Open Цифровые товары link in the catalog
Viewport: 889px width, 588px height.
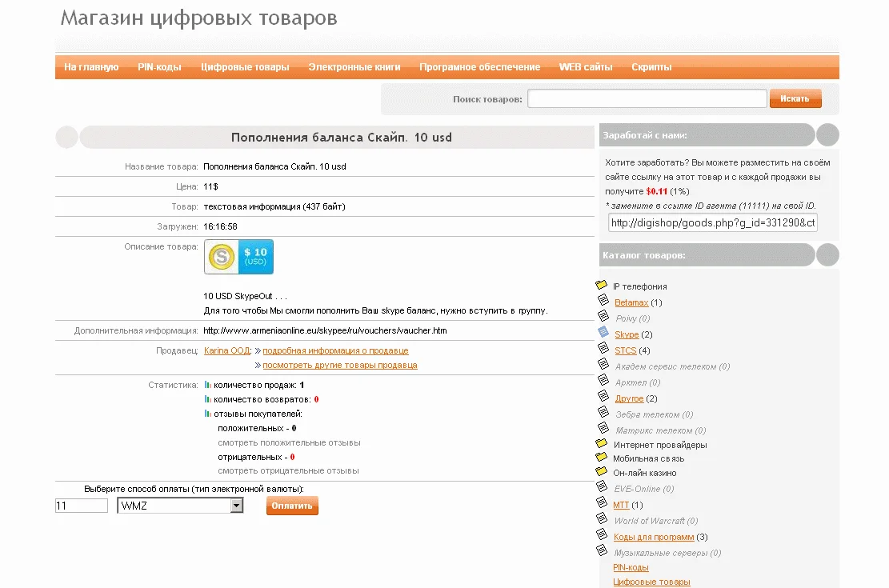point(651,582)
